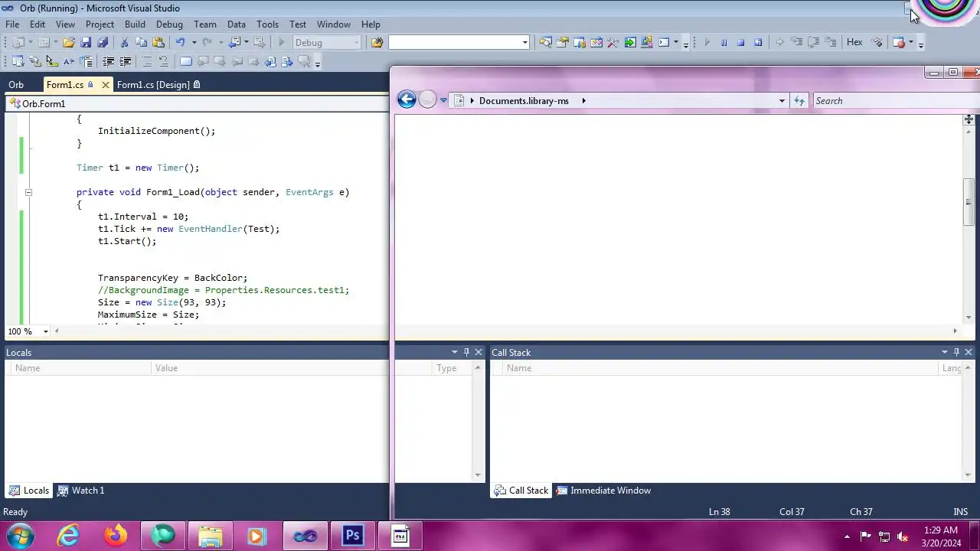The image size is (980, 551).
Task: Open Call Stack panel options dropdown
Action: point(944,352)
